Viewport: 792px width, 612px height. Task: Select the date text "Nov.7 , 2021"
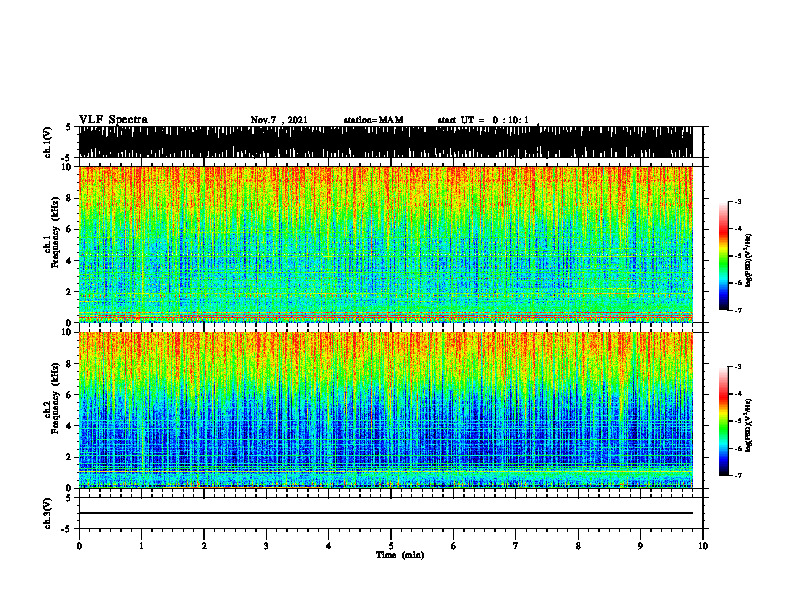point(279,120)
